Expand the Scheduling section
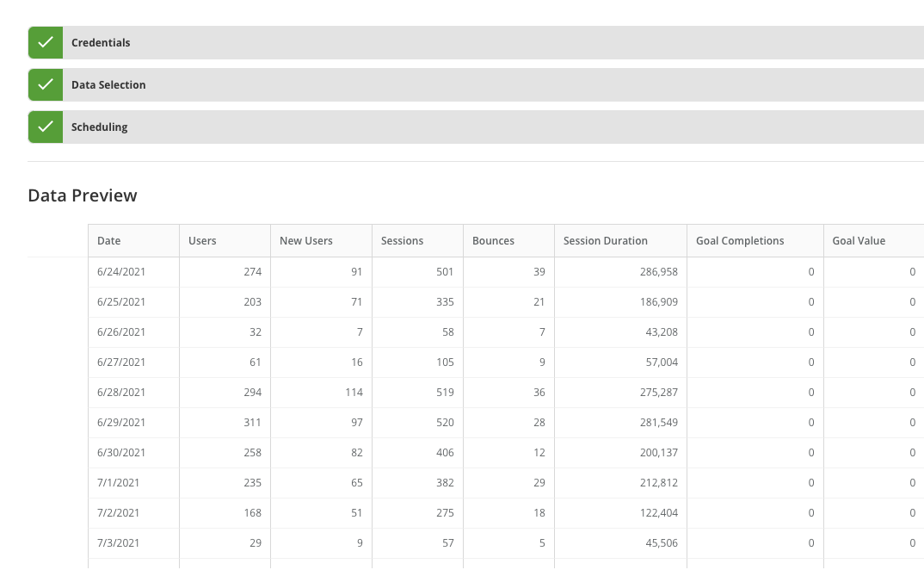 [x=99, y=127]
